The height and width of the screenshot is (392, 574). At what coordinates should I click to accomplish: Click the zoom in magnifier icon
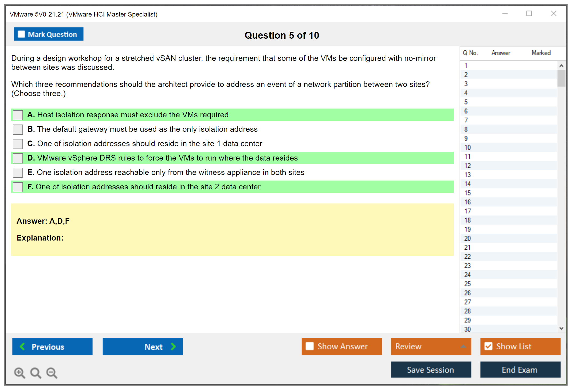[19, 373]
